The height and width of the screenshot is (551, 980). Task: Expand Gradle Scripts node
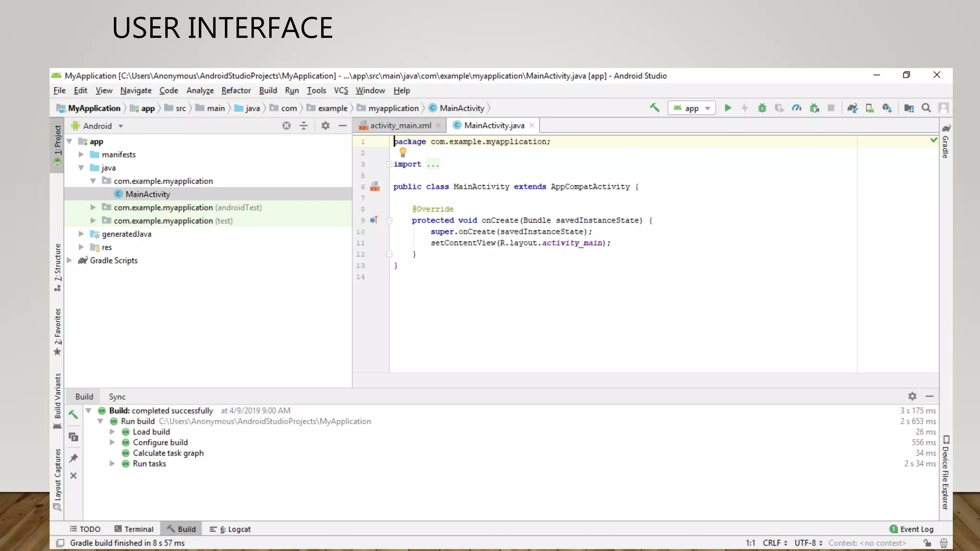point(69,260)
